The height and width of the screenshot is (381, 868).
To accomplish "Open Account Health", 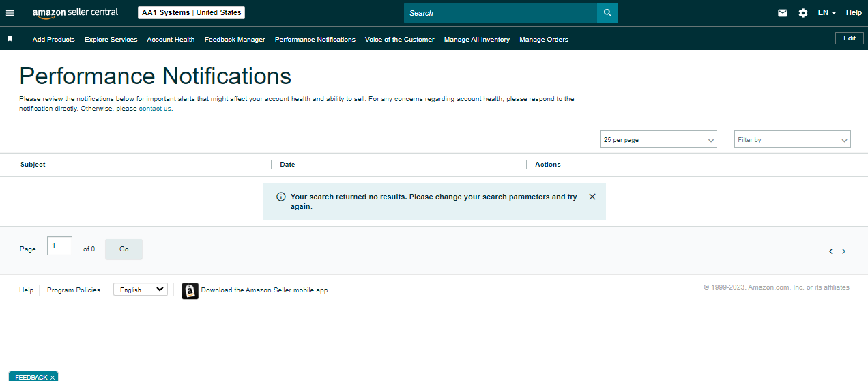I will [171, 40].
